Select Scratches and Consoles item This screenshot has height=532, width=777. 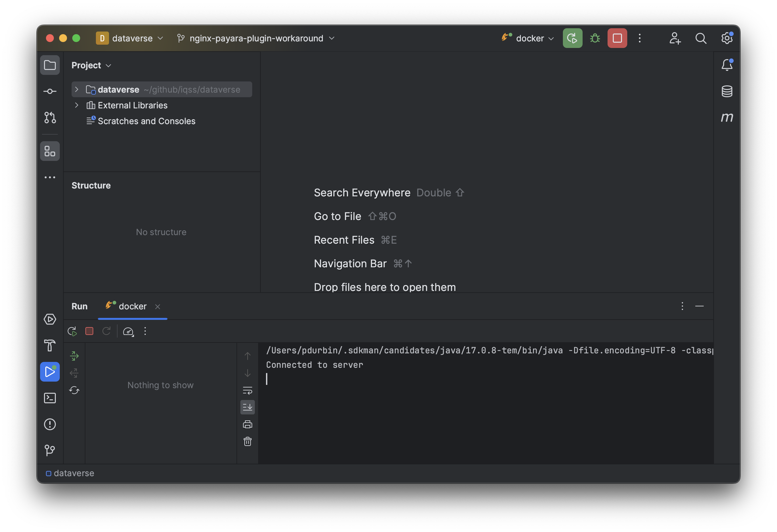146,121
